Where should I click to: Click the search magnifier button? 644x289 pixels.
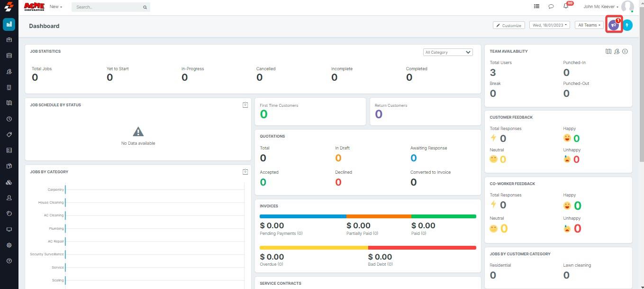coord(145,7)
